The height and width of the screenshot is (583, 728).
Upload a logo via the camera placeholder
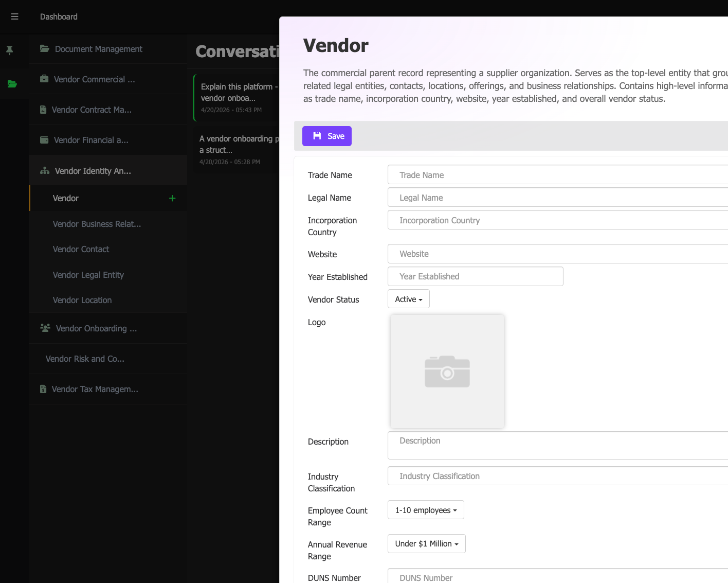pos(447,371)
